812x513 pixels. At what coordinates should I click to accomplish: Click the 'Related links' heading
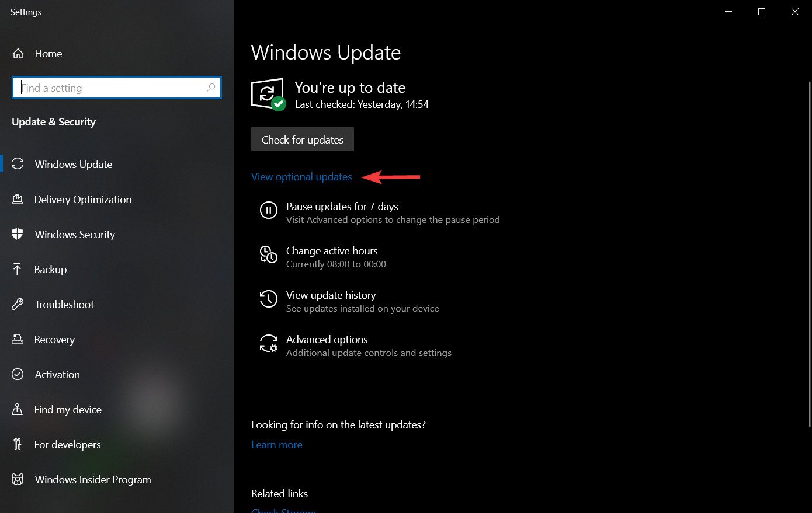coord(279,494)
